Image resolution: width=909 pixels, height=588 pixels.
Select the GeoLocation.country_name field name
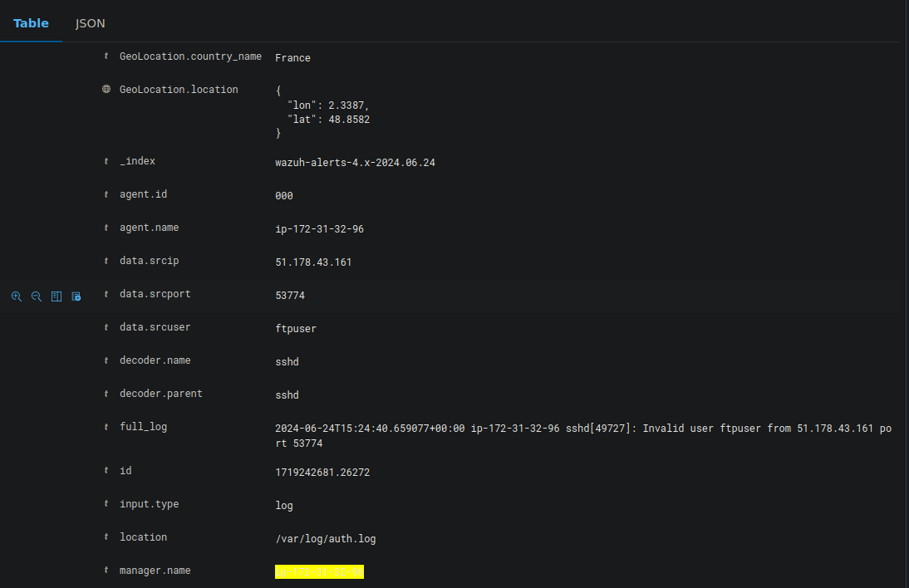(190, 56)
